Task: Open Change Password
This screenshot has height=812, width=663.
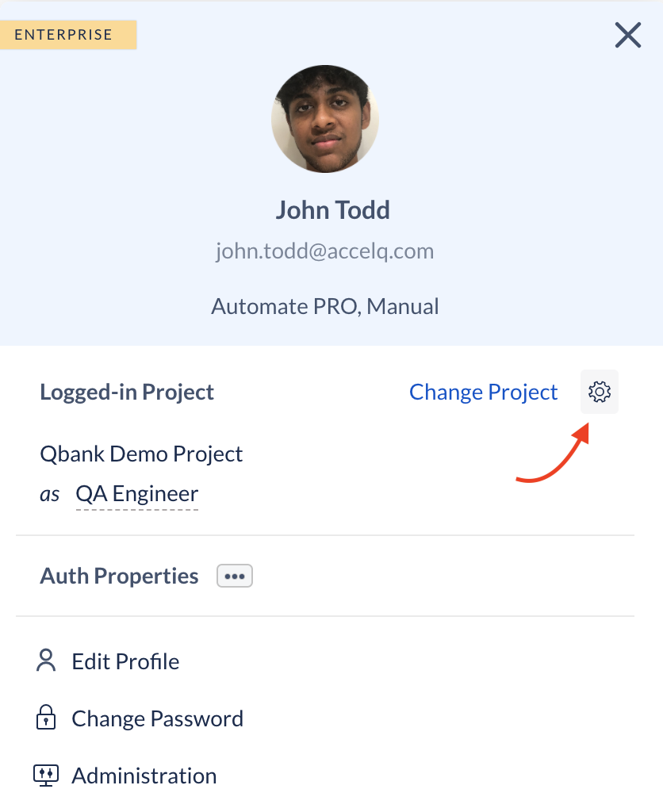Action: [158, 718]
